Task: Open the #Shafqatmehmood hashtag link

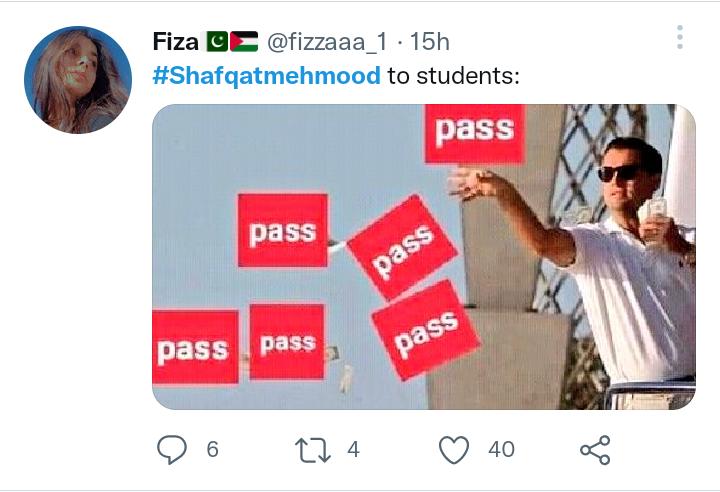Action: (x=266, y=76)
